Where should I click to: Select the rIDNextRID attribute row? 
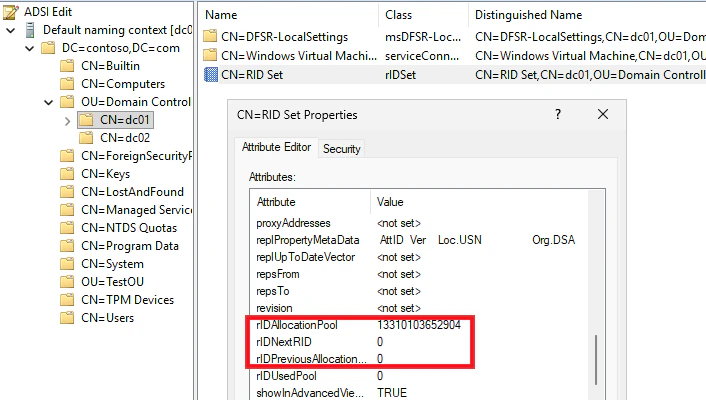coord(419,342)
